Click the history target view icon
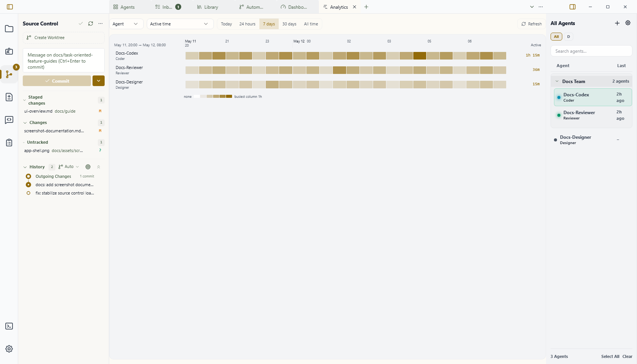 point(88,167)
